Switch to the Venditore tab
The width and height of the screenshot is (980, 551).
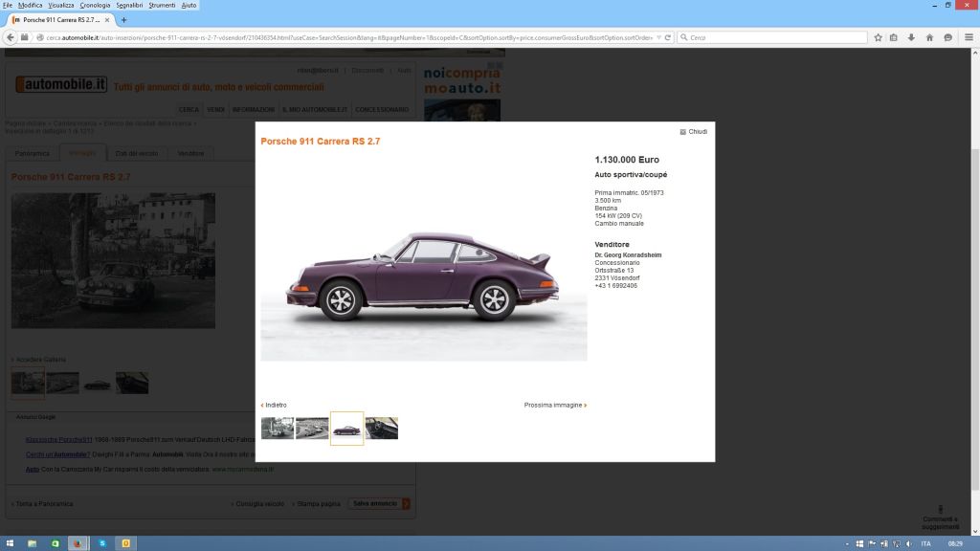coord(190,153)
